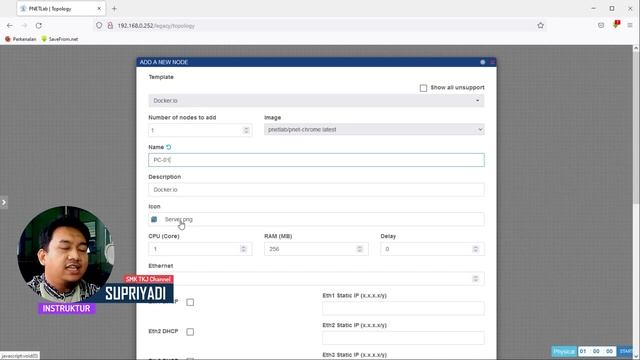The height and width of the screenshot is (360, 640).
Task: Click the Eth2 Static IP field
Action: tap(403, 338)
